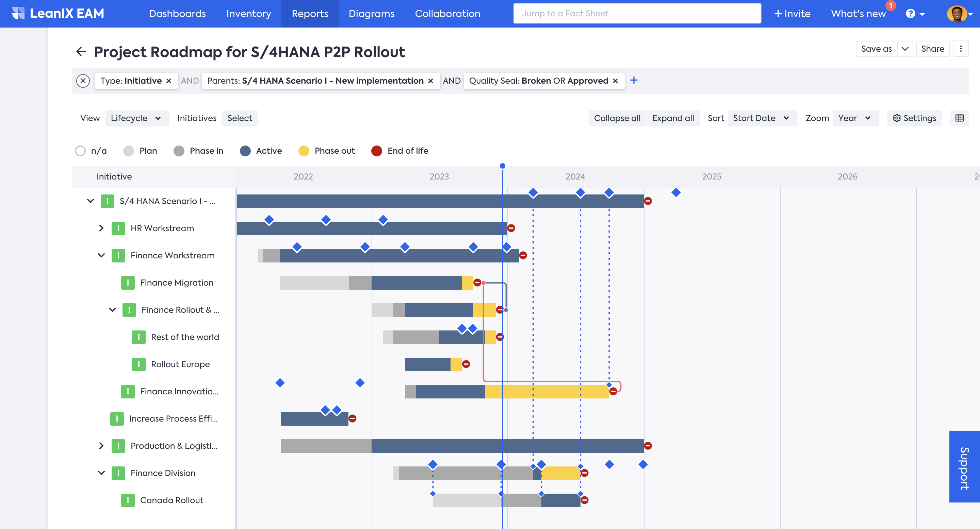The image size is (980, 529).
Task: Click end-of-life marker on HR Workstream bar
Action: pos(511,228)
